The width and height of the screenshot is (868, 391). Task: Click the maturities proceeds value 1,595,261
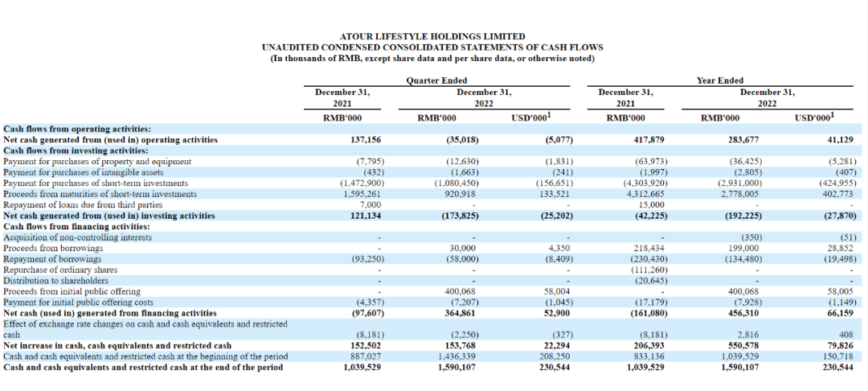363,194
